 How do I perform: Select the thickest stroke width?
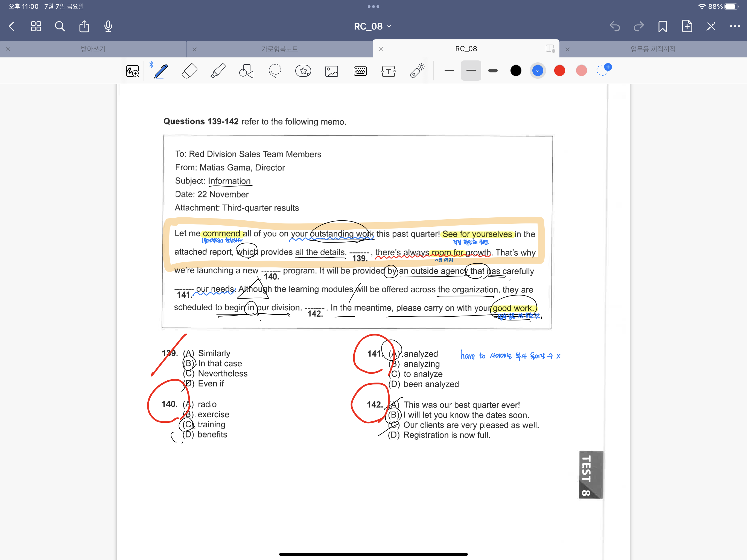click(x=493, y=71)
